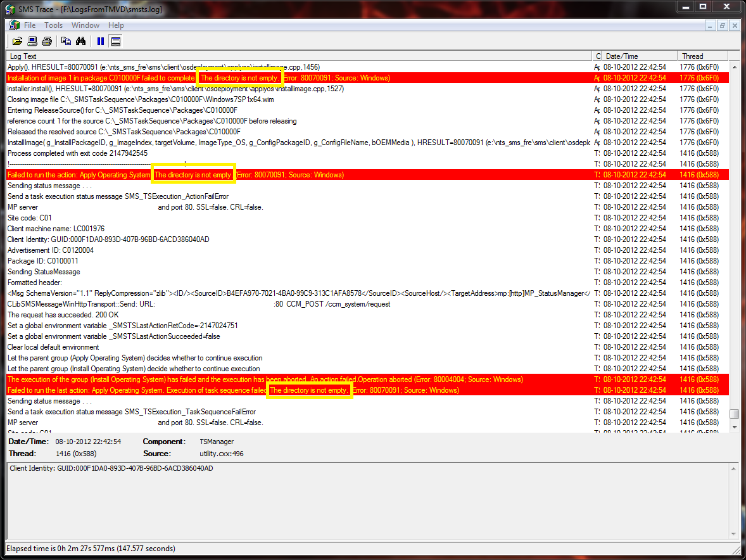Restore down the inner log document window
Viewport: 746px width, 560px height.
pos(722,25)
